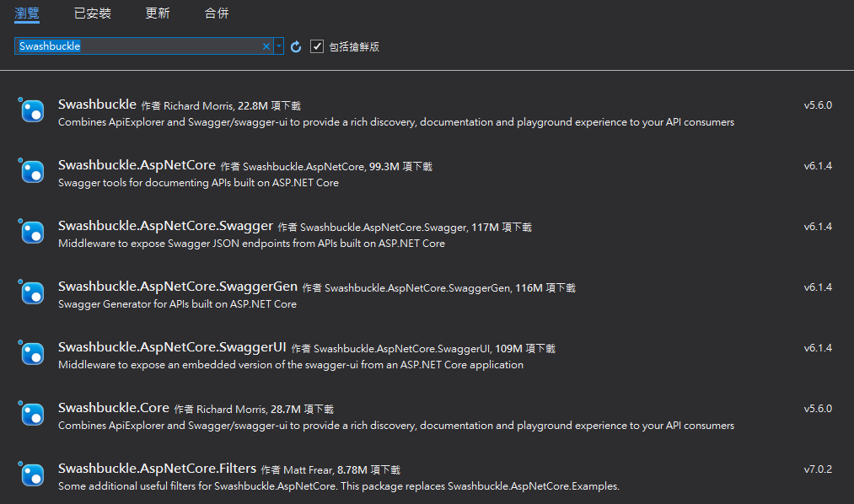Viewport: 854px width, 504px height.
Task: Click the Swashbuckle.AspNetCore.SwaggerUI package icon
Action: coord(31,354)
